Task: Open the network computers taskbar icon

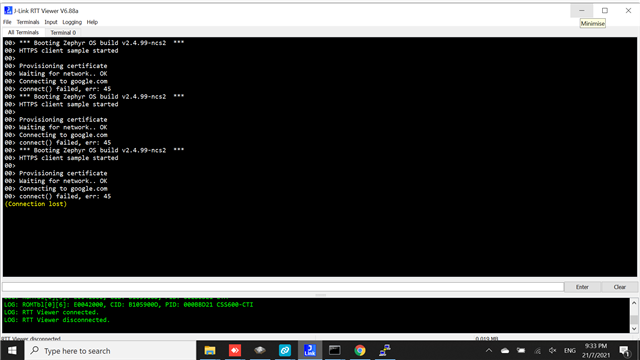Action: coord(384,350)
